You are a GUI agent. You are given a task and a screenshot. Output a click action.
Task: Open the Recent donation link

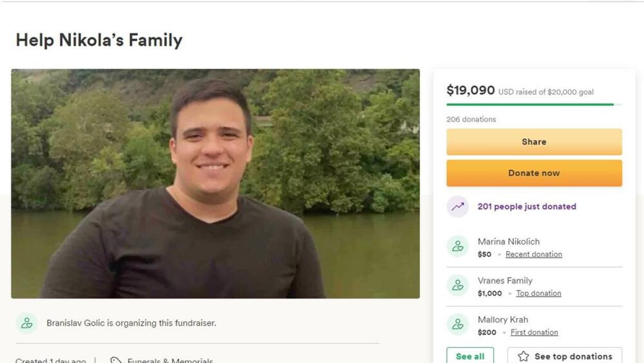(x=534, y=254)
